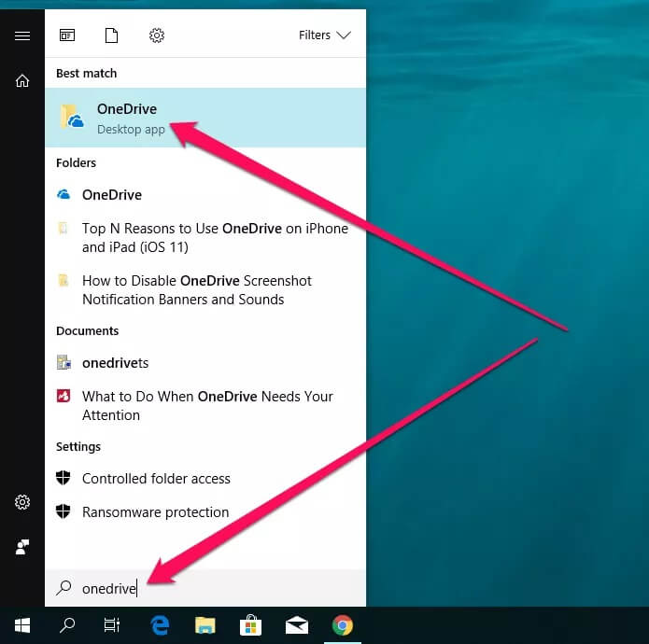Click the folder icon beside 'How to Disable OneDrive'
The width and height of the screenshot is (649, 644).
[x=63, y=280]
